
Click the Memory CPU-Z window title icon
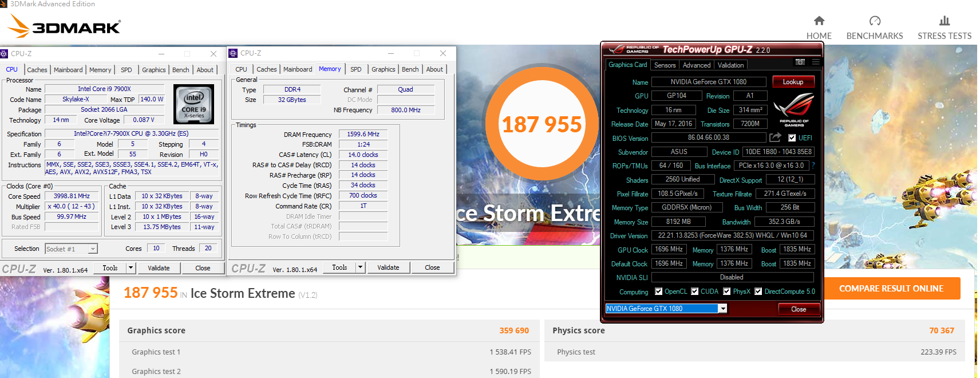coord(233,53)
